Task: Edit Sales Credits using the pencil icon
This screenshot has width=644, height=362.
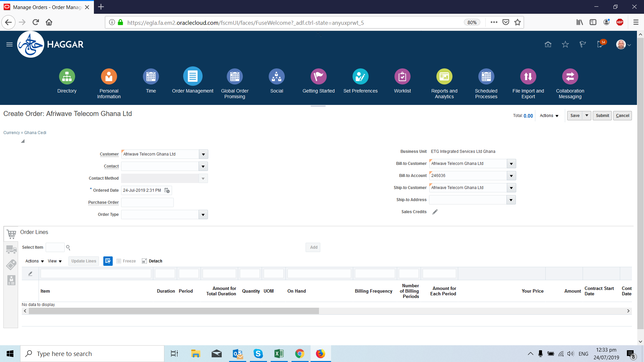Action: pyautogui.click(x=435, y=212)
